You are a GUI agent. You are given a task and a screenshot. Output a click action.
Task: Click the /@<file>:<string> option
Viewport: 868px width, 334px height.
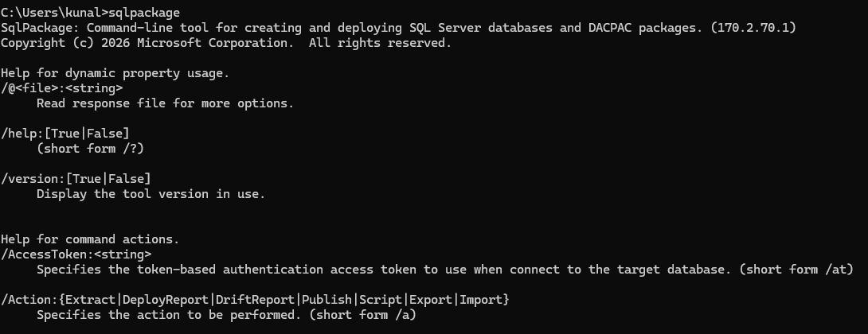click(x=61, y=88)
